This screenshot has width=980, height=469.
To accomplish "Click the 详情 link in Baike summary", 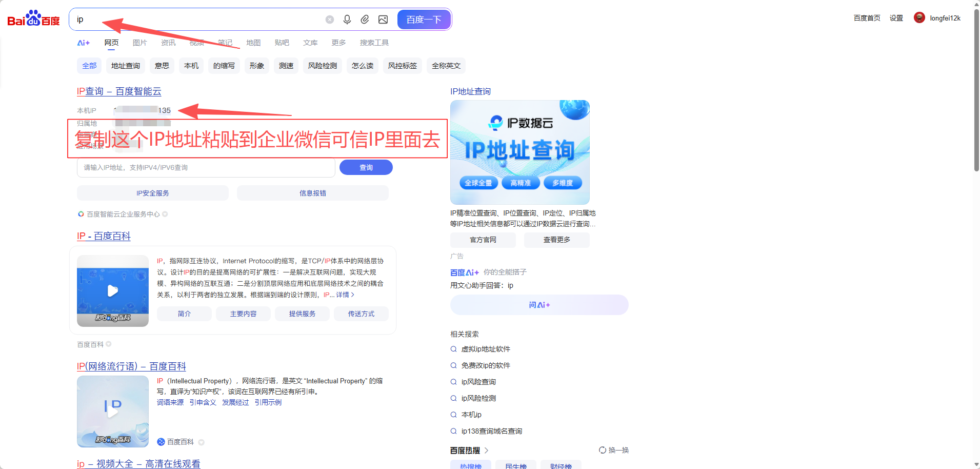I will (345, 295).
